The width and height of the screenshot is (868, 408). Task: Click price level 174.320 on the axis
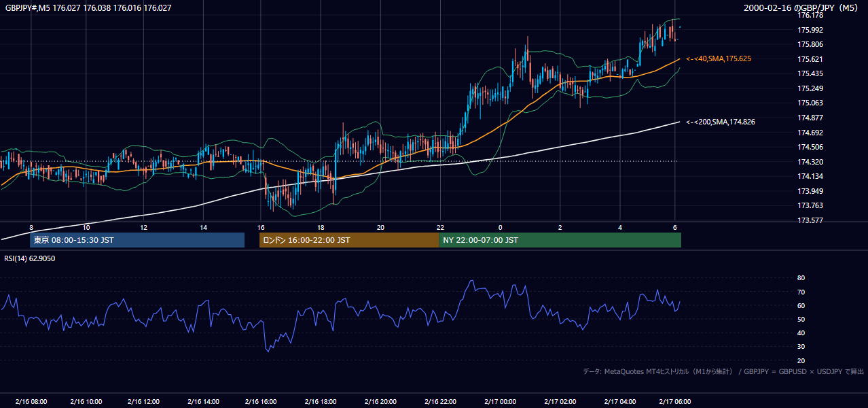pos(810,162)
